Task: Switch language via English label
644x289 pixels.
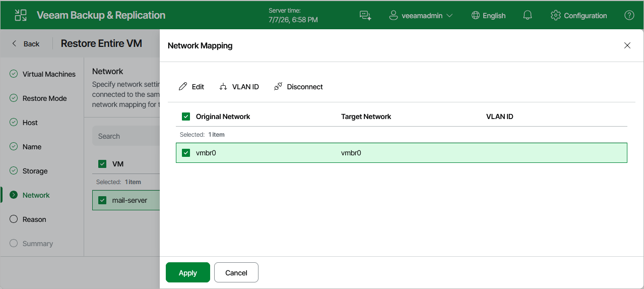Action: (x=494, y=16)
